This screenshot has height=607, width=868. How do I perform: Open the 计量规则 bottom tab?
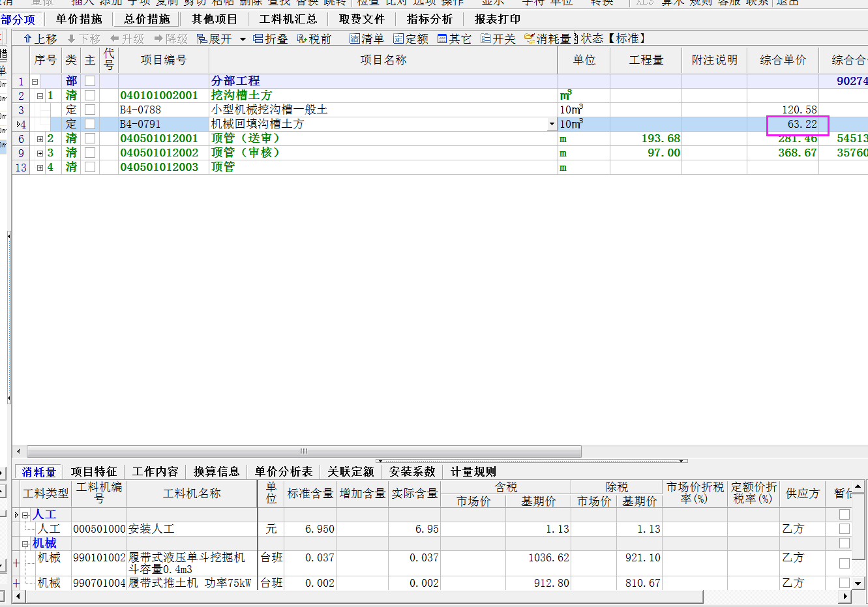click(x=473, y=471)
